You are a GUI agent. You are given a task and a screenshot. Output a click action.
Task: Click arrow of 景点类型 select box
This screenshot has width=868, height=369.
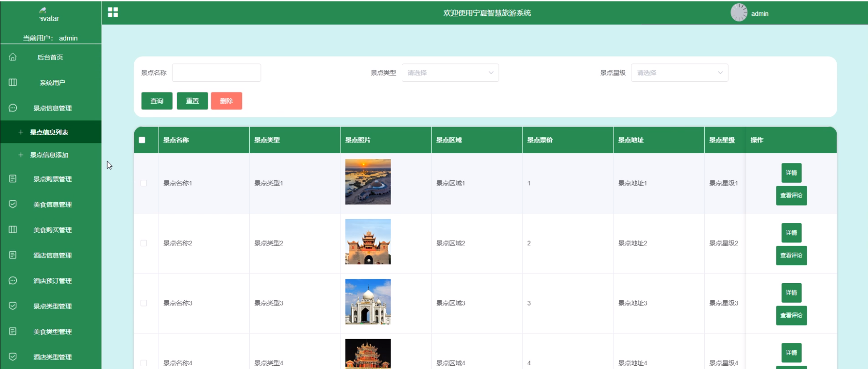tap(491, 73)
